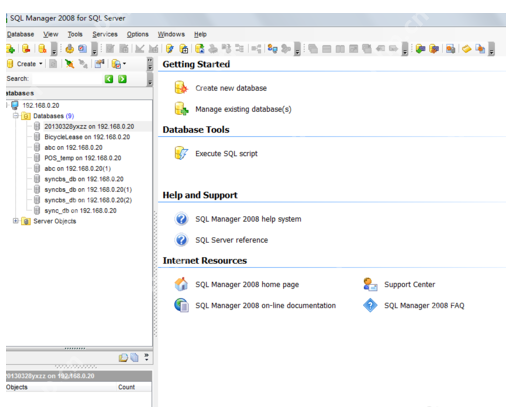This screenshot has height=407, width=516.
Task: Click the database icon with red gear badge
Action: 42,49
